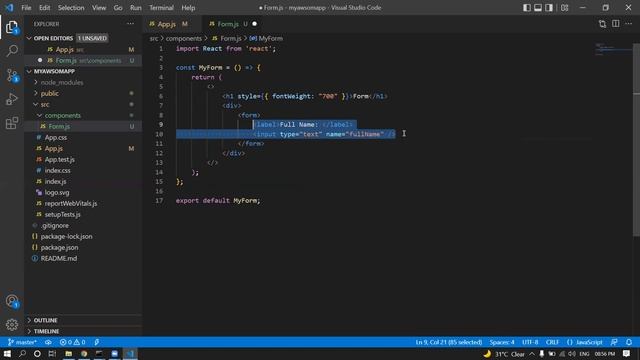Open the Customize Layout icon
The image size is (640, 360).
tap(564, 8)
